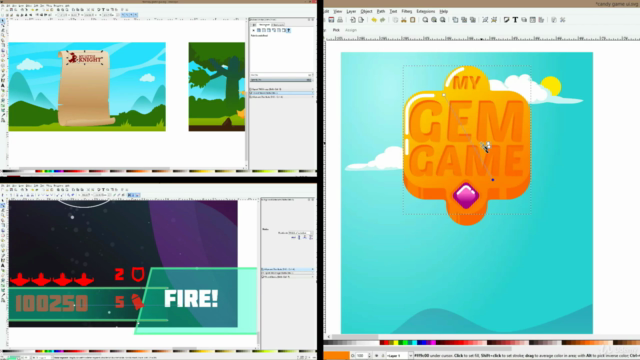Open Path menu in candy game window
Viewport: 640px width, 360px height.
click(x=380, y=11)
